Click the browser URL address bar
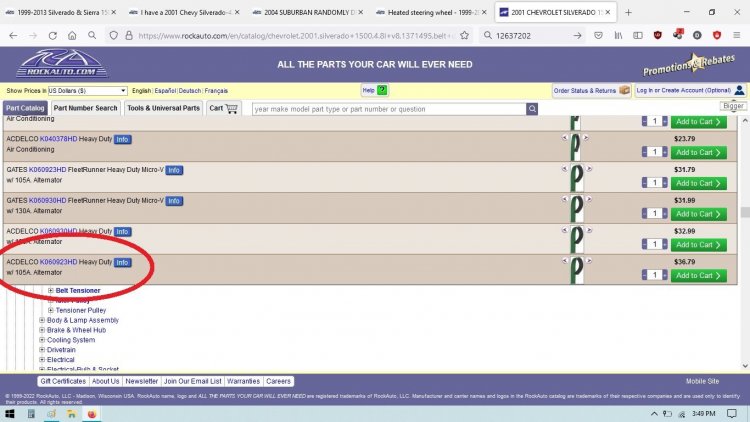 point(296,35)
